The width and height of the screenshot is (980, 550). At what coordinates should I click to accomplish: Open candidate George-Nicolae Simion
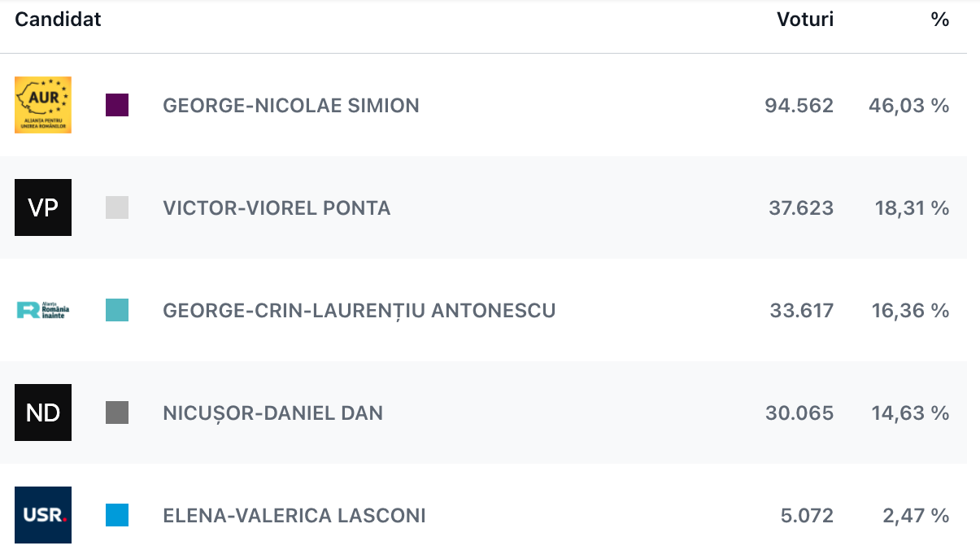(x=291, y=106)
